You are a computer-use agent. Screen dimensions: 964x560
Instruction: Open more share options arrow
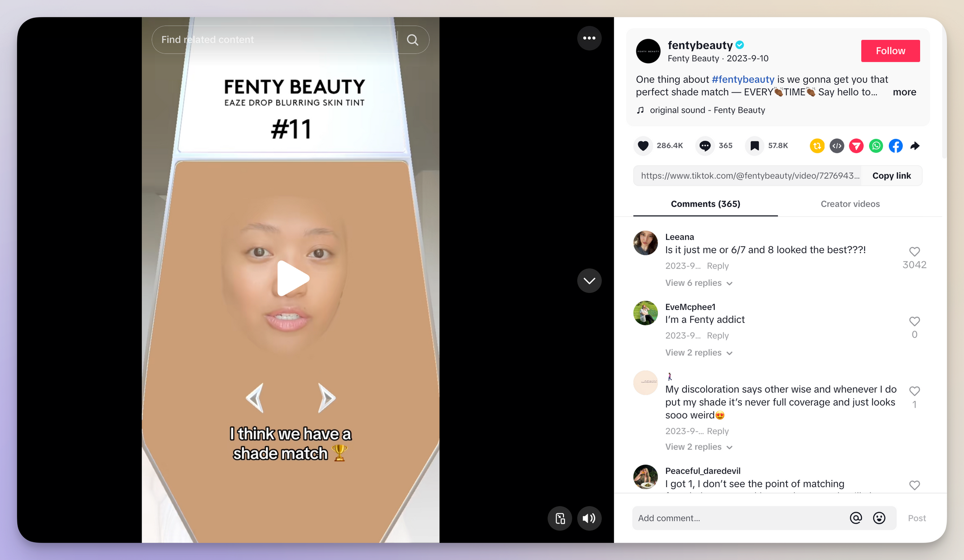tap(915, 146)
